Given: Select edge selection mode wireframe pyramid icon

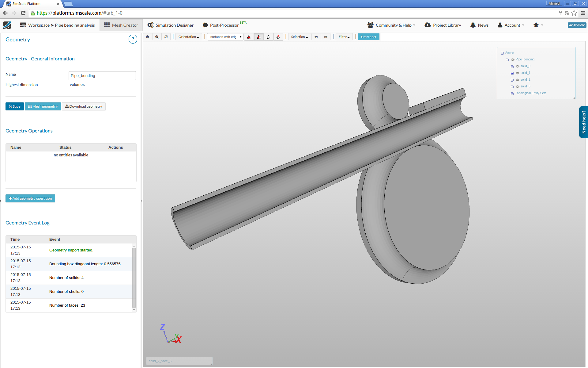Looking at the screenshot, I should click(269, 37).
